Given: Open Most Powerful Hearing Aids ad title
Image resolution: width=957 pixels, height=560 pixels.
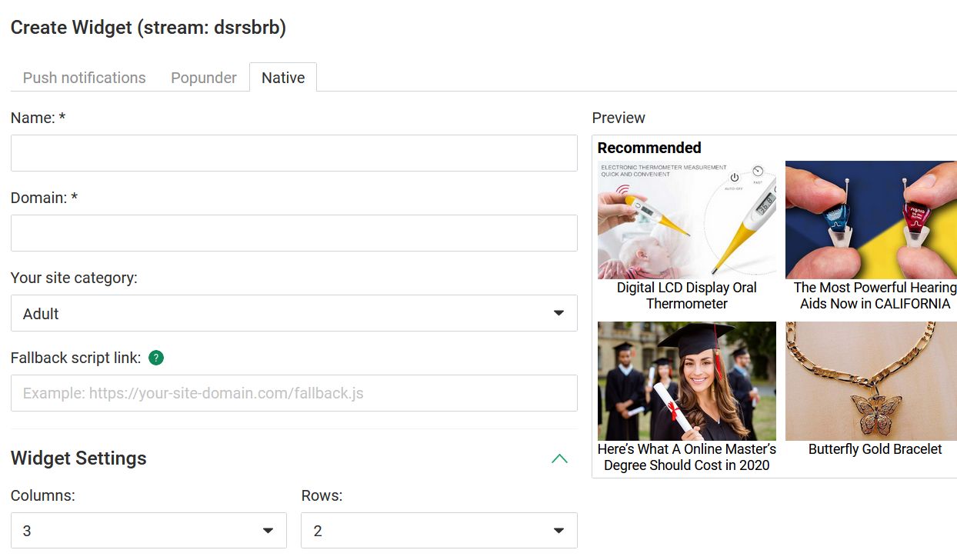Looking at the screenshot, I should point(875,295).
